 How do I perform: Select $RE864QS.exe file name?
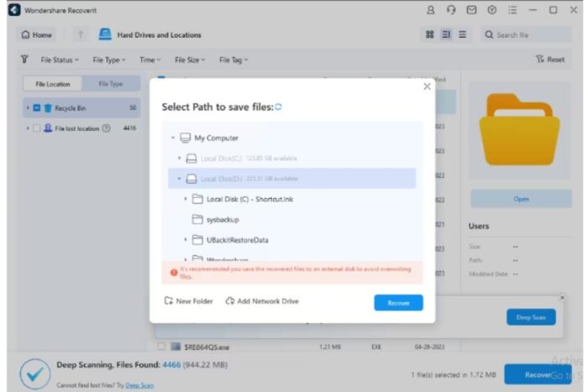[x=207, y=347]
